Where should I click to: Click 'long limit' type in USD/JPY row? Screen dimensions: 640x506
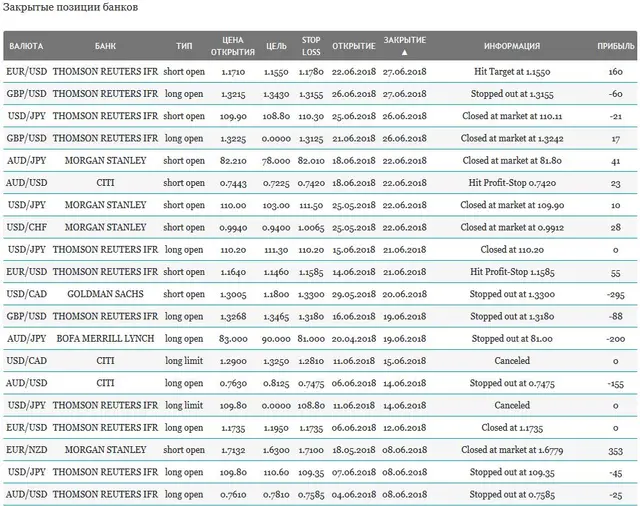184,405
